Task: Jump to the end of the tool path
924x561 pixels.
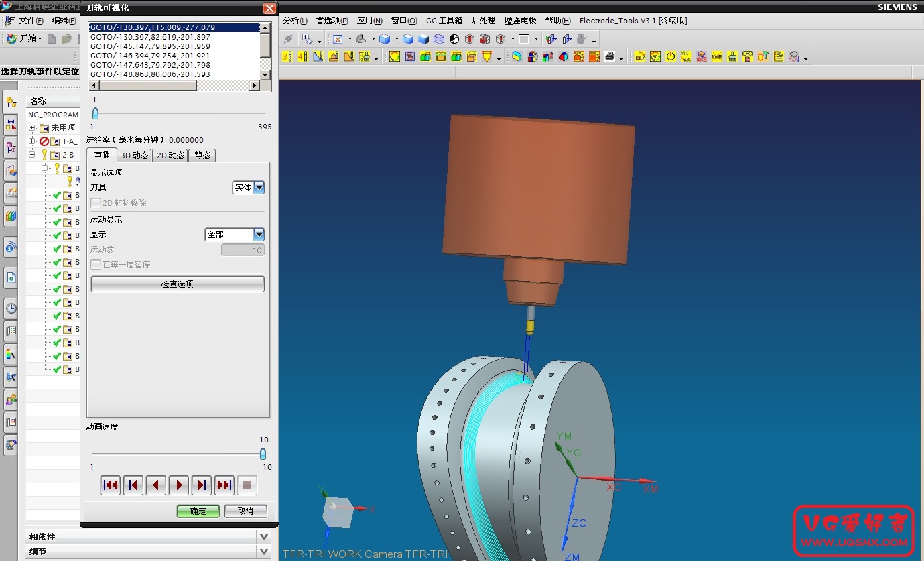Action: 224,485
